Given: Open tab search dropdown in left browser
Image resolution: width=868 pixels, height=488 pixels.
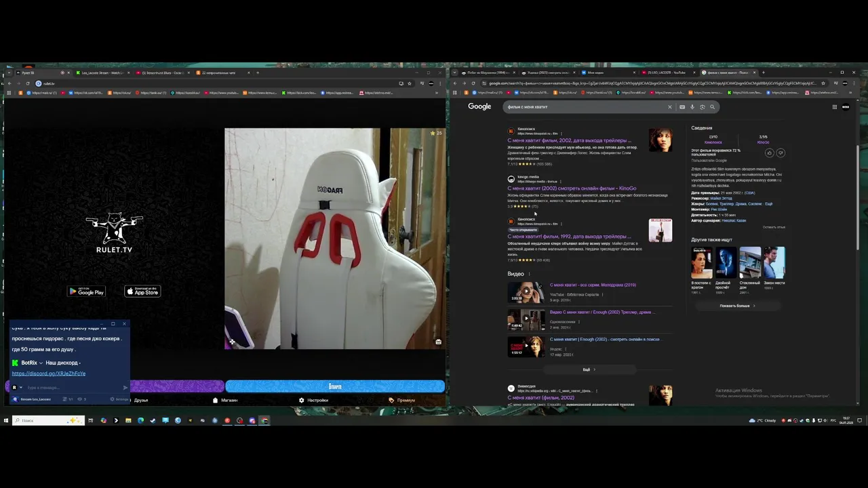Looking at the screenshot, I should [x=7, y=73].
